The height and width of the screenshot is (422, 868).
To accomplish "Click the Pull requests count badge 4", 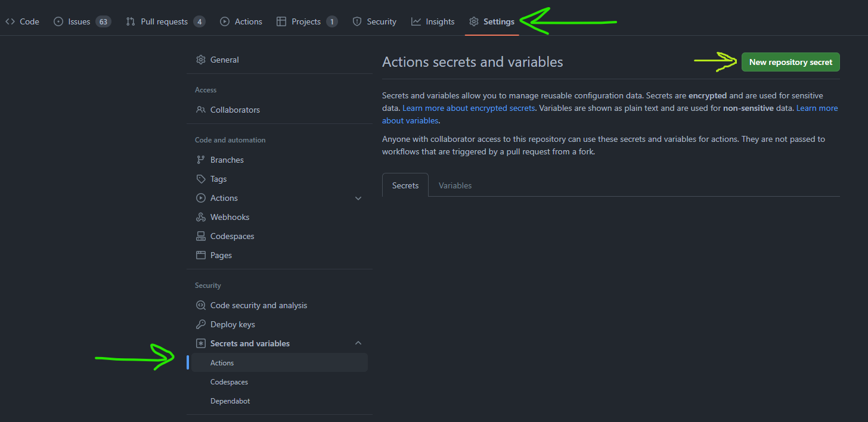I will [199, 21].
